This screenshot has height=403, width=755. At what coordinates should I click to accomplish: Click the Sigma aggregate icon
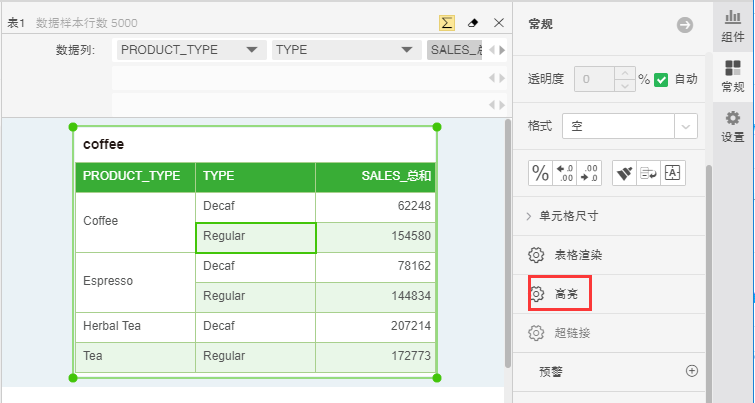click(x=447, y=22)
